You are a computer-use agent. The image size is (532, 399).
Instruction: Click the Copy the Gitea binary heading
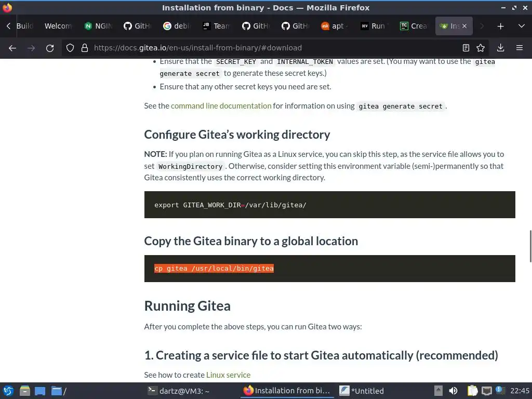coord(251,241)
